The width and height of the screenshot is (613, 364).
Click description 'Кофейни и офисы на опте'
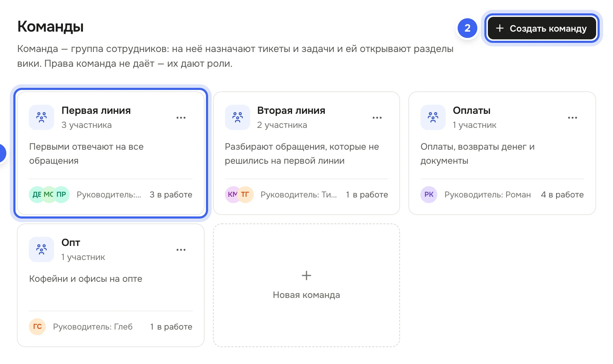pyautogui.click(x=86, y=279)
